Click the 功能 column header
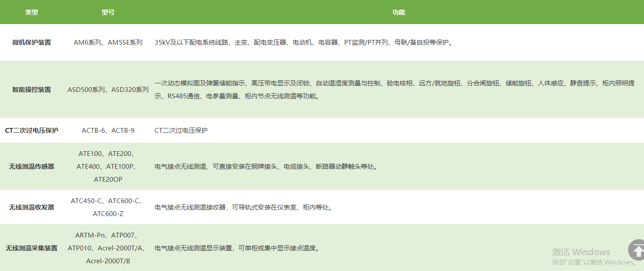This screenshot has width=644, height=271. pos(399,12)
